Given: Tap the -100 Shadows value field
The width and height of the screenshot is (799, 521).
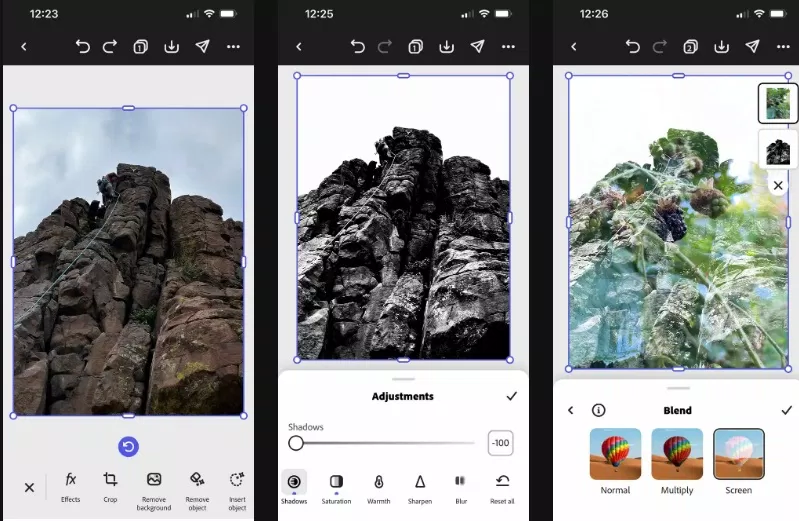Looking at the screenshot, I should pyautogui.click(x=500, y=443).
